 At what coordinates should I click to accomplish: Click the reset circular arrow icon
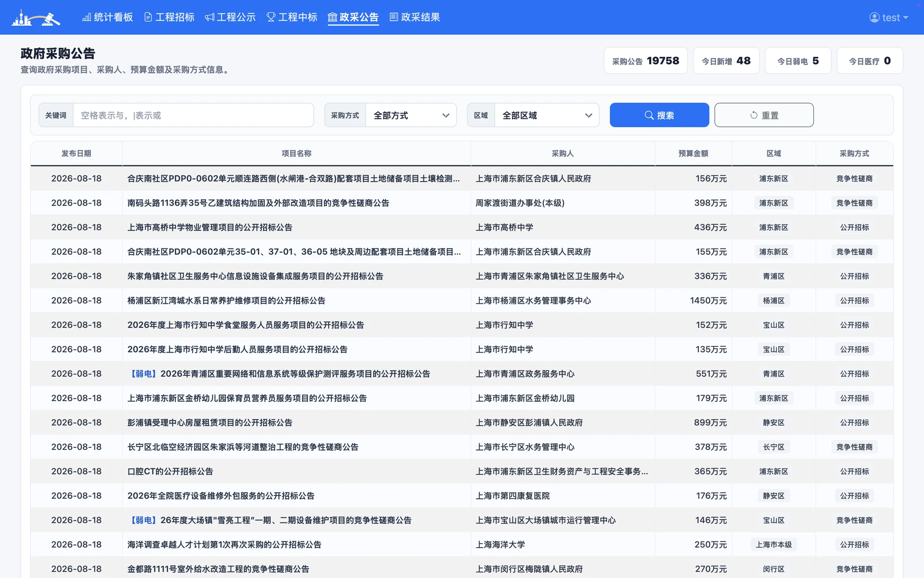(754, 115)
